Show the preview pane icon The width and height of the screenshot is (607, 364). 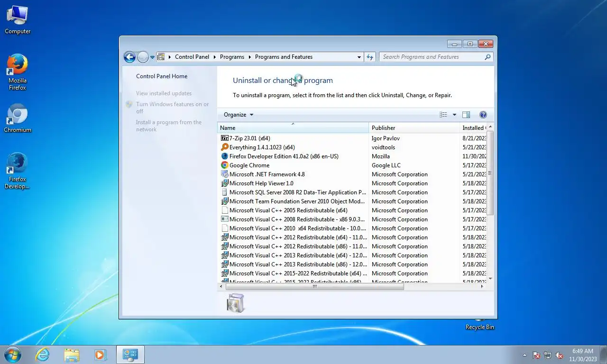pos(466,115)
